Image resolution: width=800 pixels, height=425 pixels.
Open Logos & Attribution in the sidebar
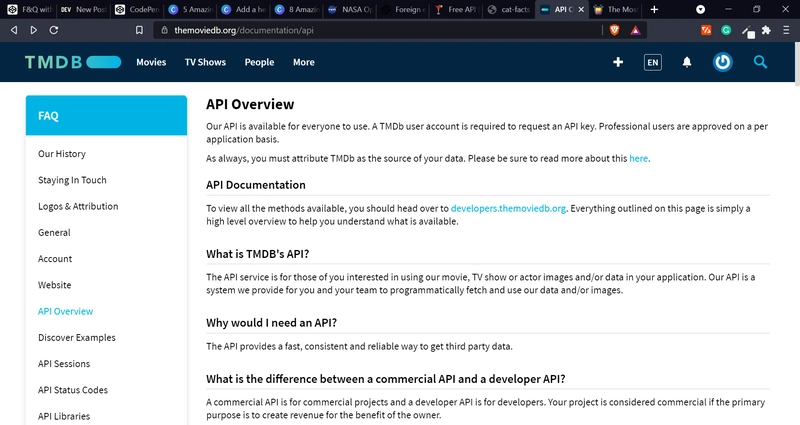point(78,206)
